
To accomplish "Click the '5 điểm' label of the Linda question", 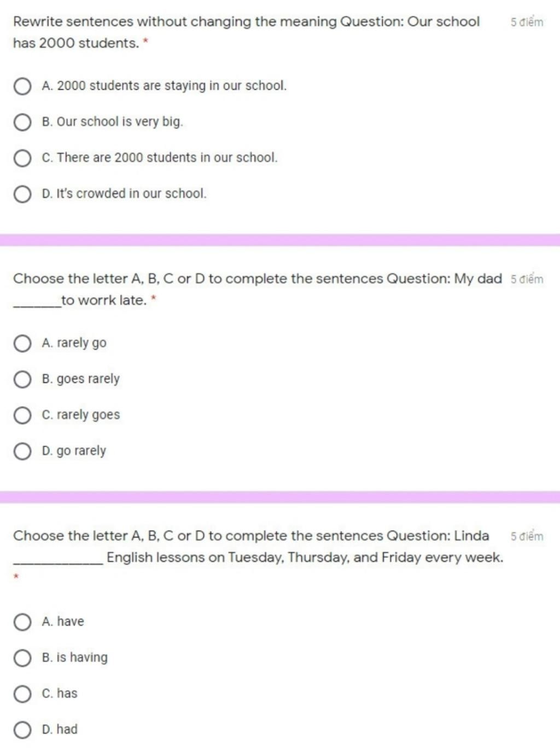I will point(527,536).
